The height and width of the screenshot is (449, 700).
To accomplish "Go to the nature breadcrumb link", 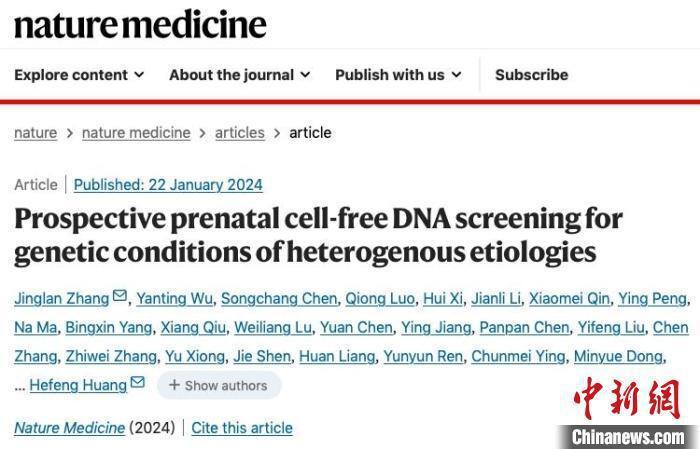I will 35,132.
